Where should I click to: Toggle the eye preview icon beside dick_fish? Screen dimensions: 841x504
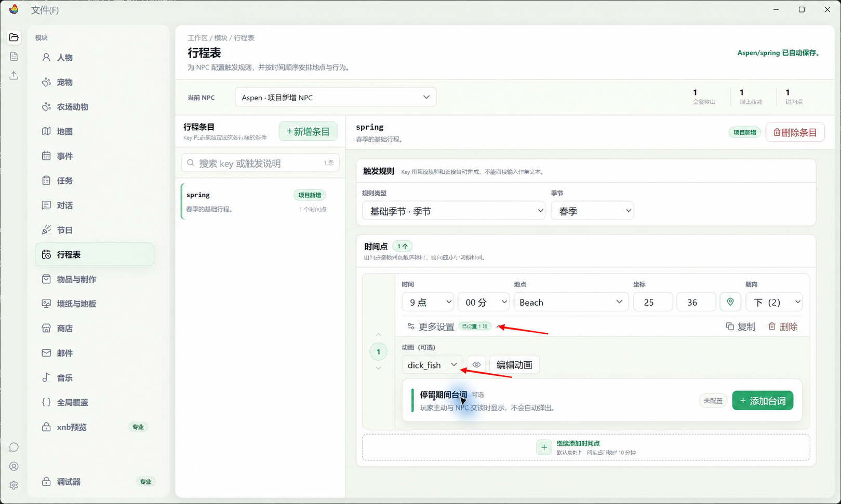(x=476, y=365)
